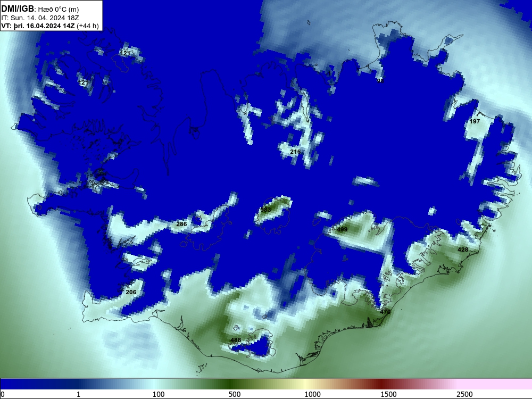Click the '1500' label on the color scale
Viewport: 532px width, 399px height.
click(x=388, y=394)
